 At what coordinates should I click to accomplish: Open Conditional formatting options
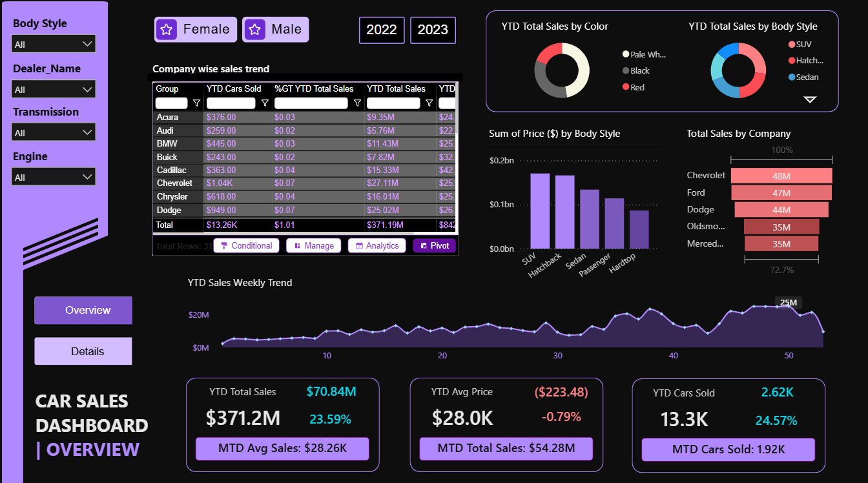coord(246,245)
